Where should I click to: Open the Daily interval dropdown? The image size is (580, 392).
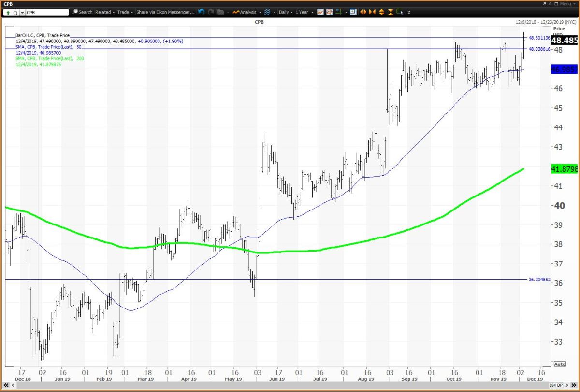tap(284, 12)
